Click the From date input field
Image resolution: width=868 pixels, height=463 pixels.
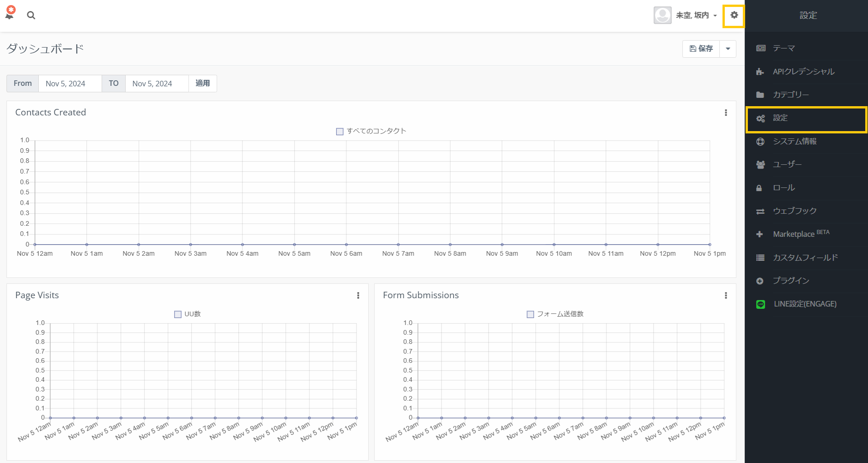70,84
